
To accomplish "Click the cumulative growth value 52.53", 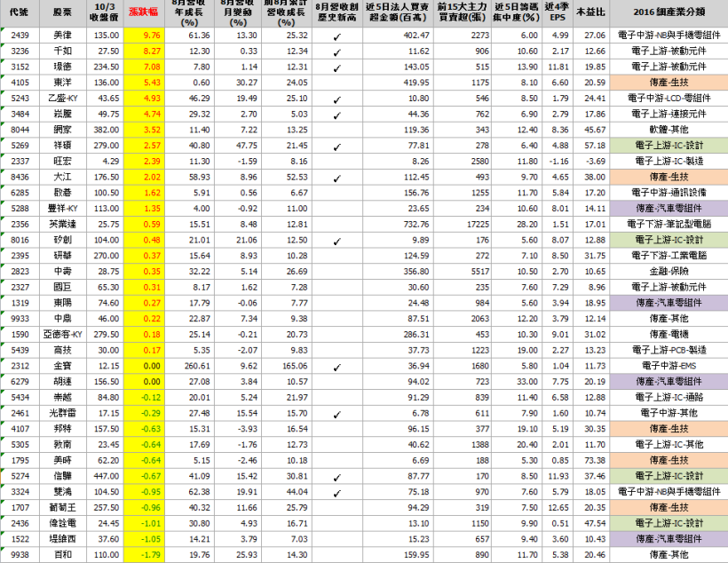I will (297, 177).
